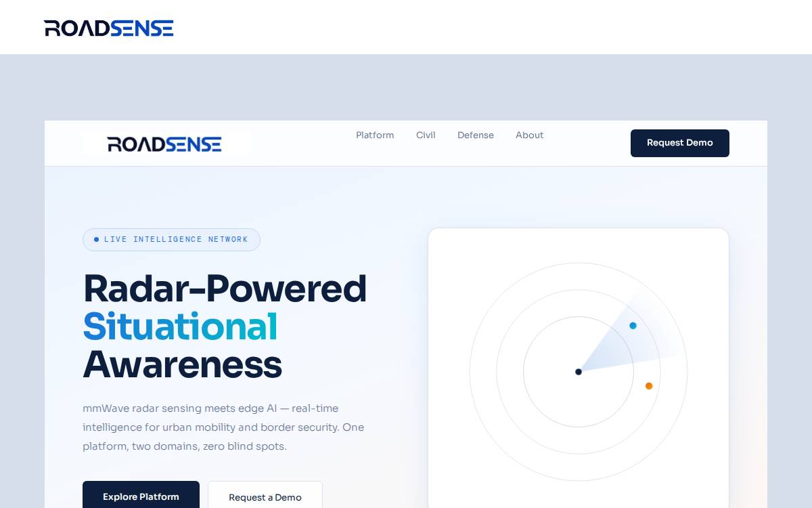
Task: Visit the About nav link
Action: click(529, 135)
